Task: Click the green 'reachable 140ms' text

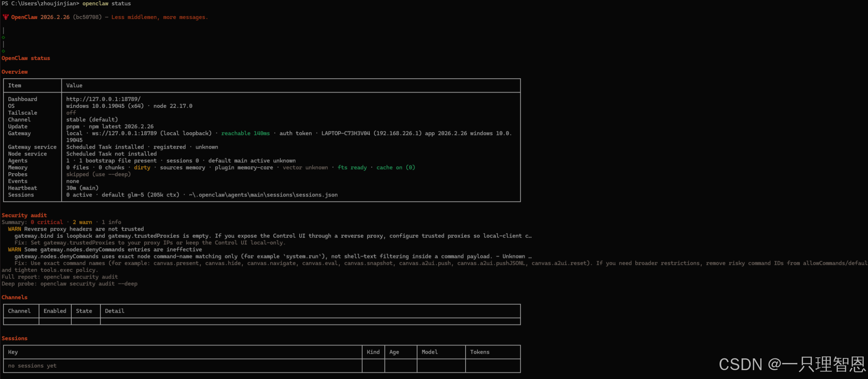Action: coord(245,133)
